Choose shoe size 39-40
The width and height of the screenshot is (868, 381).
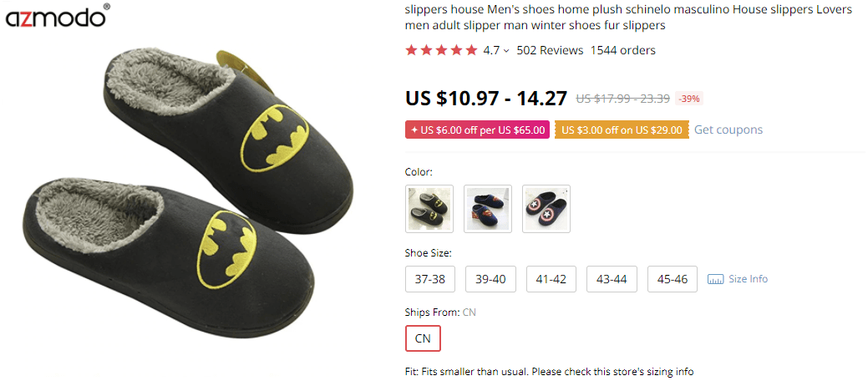pyautogui.click(x=490, y=279)
